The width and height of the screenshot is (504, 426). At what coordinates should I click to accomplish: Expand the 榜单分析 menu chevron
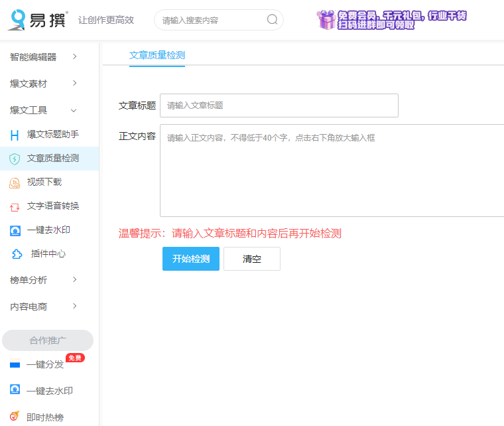[x=74, y=279]
